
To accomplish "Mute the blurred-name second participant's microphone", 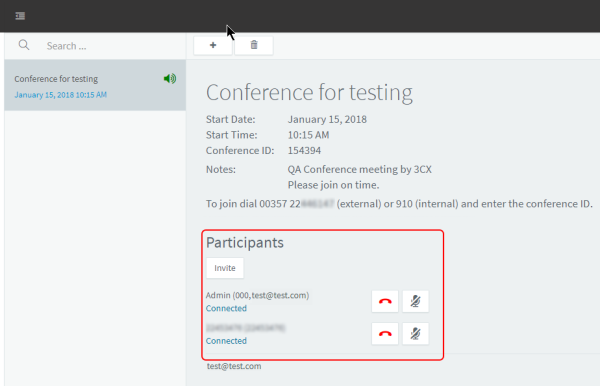I will coord(415,334).
